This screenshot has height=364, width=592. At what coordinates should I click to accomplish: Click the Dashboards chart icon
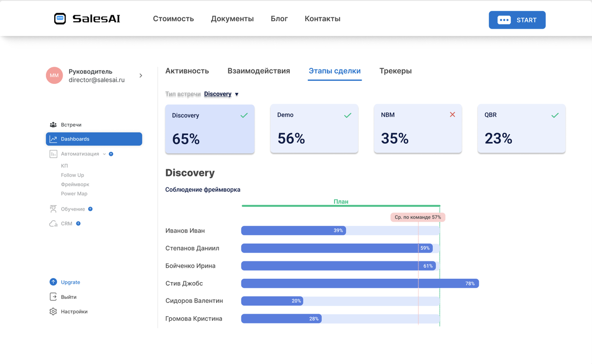(53, 139)
